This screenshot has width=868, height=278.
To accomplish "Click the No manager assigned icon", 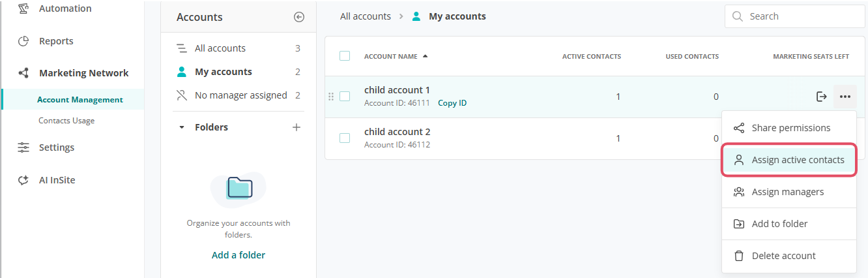I will point(182,95).
